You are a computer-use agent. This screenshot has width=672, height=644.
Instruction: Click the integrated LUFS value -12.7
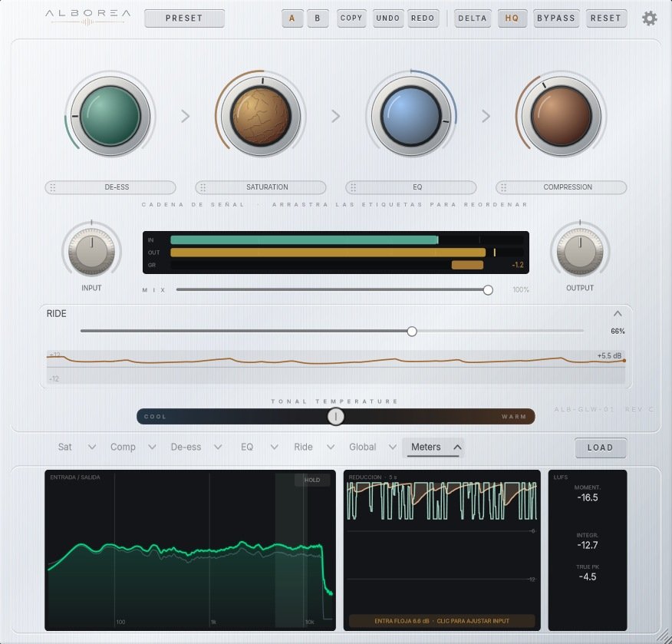(588, 545)
